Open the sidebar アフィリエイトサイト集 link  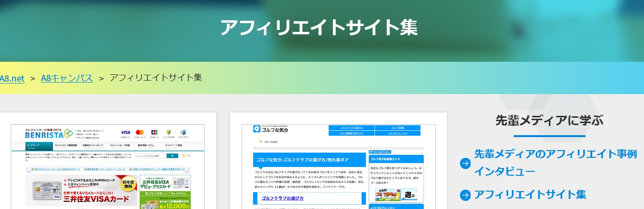coord(530,195)
